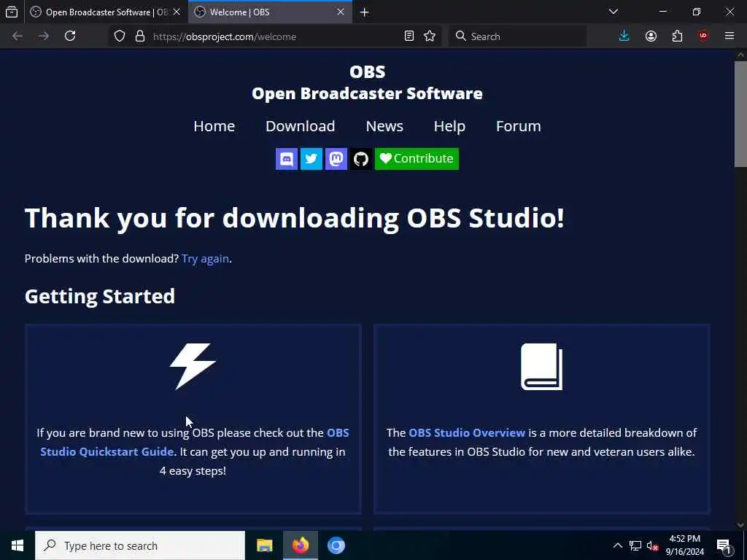Open the Firefox hamburger menu

point(729,36)
